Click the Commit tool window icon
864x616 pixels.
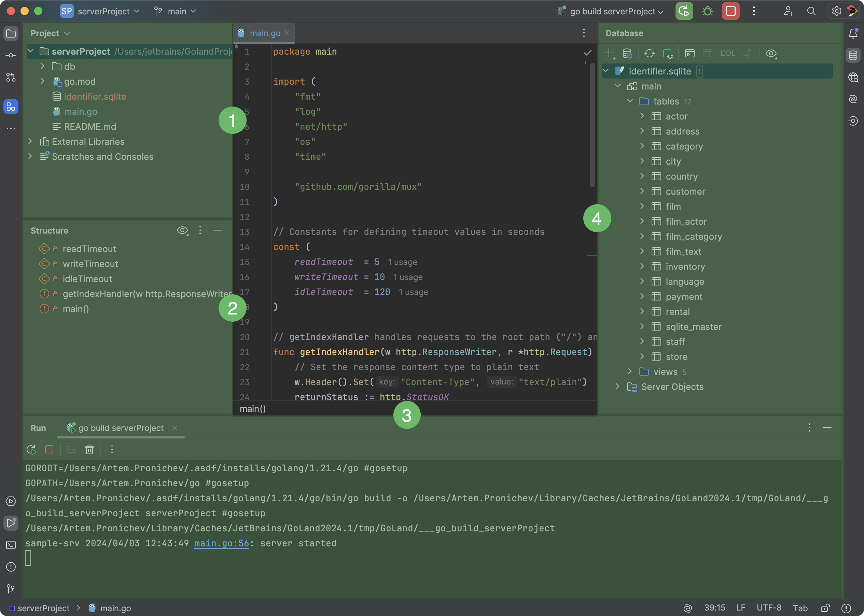click(11, 55)
